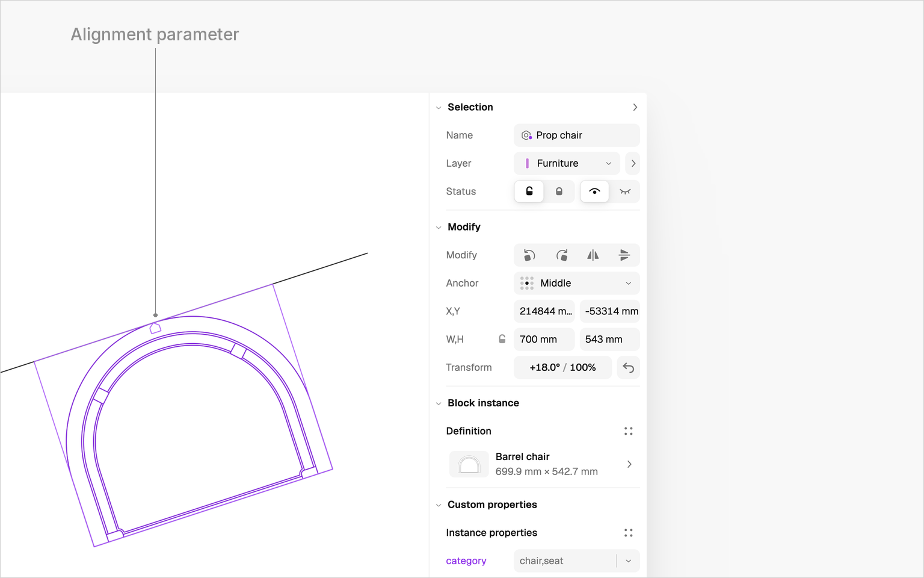Image resolution: width=924 pixels, height=578 pixels.
Task: Click the 699.9 mm × 542.7 mm text
Action: coord(547,472)
